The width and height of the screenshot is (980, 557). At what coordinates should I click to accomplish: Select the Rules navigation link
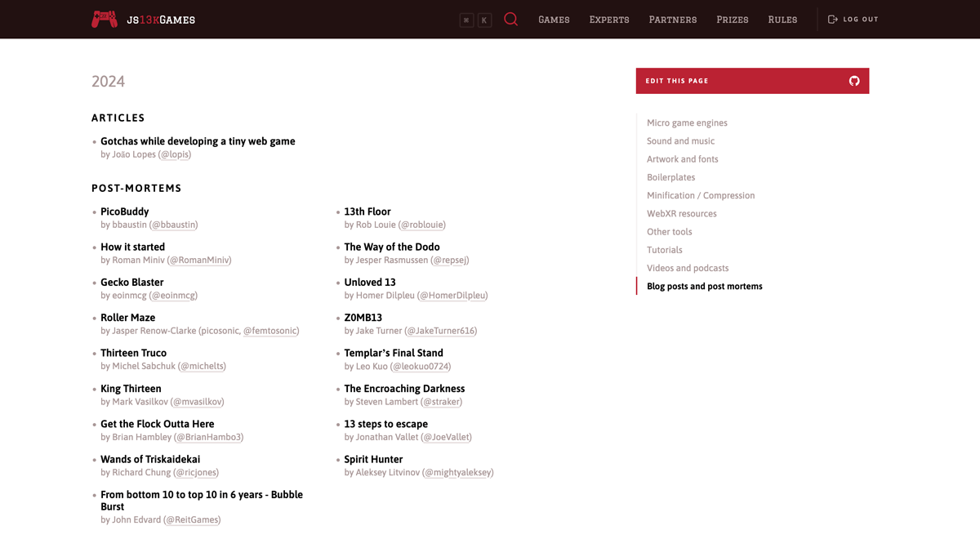pos(782,20)
